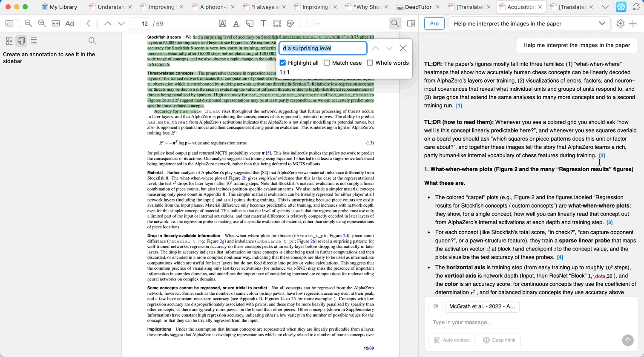Click the zoom out magnifier icon
The height and width of the screenshot is (357, 644).
(28, 23)
